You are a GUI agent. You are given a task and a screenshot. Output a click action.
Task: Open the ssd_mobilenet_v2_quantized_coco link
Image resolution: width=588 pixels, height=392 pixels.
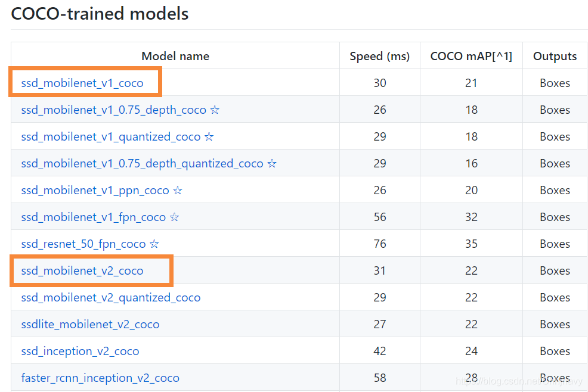tap(110, 297)
